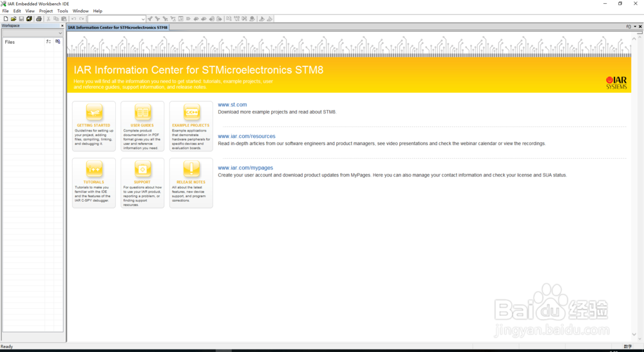
Task: Click the Print toolbar icon
Action: (39, 19)
